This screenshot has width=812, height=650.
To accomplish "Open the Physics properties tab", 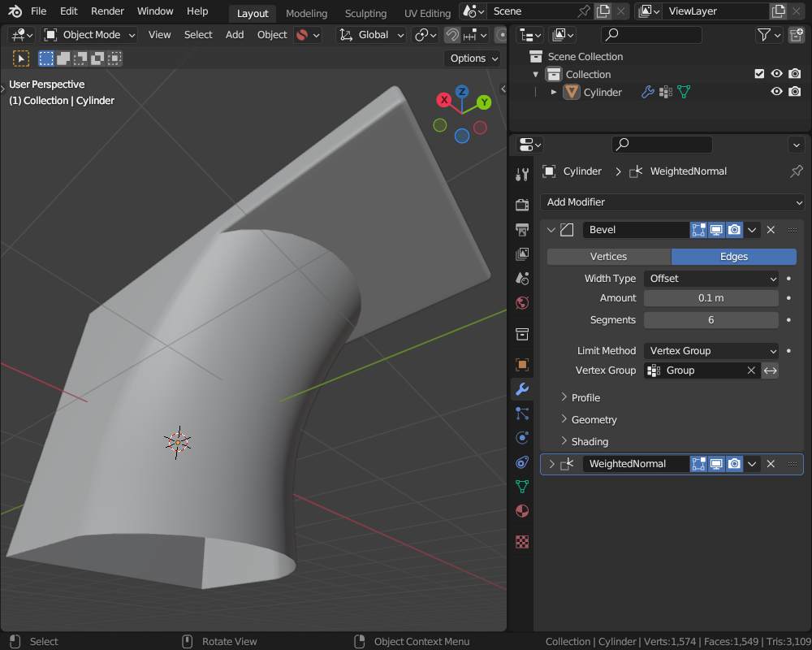I will [x=522, y=437].
